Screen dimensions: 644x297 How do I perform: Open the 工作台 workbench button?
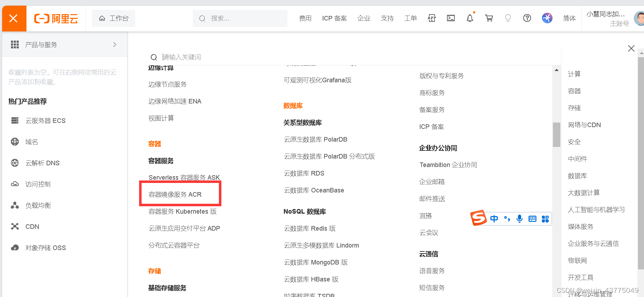click(114, 18)
